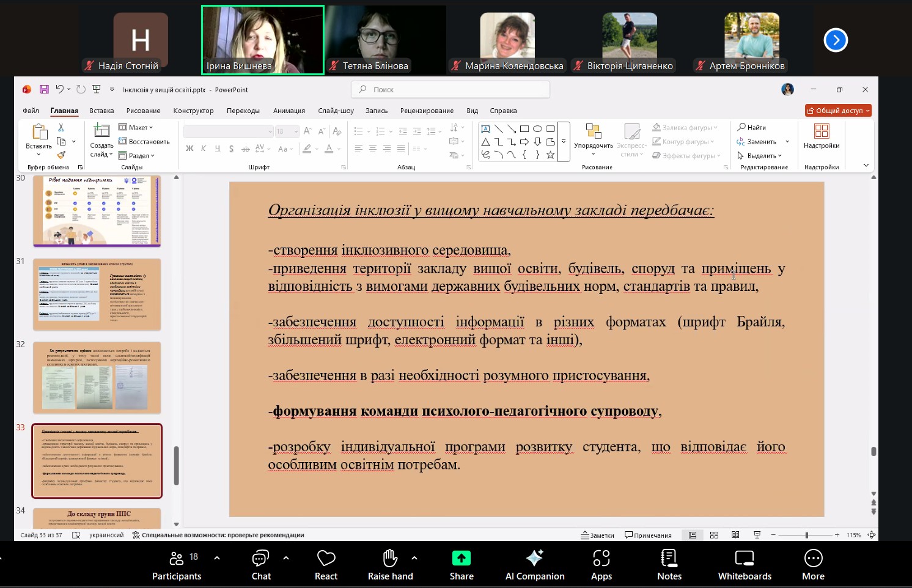Toggle italic formatting (К)
The width and height of the screenshot is (912, 588).
coord(204,149)
